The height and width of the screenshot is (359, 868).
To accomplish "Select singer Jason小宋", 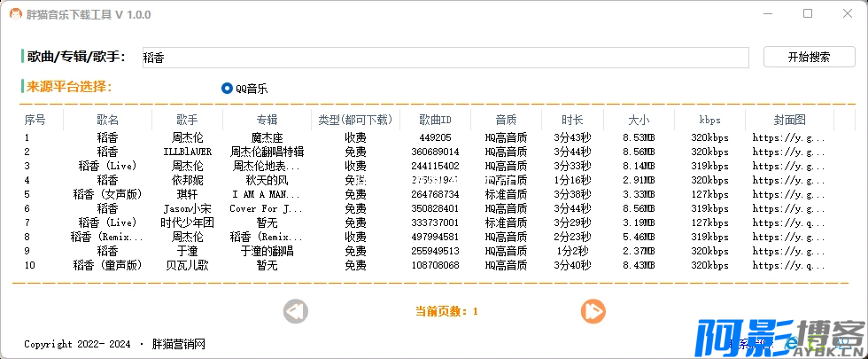I will pos(187,209).
